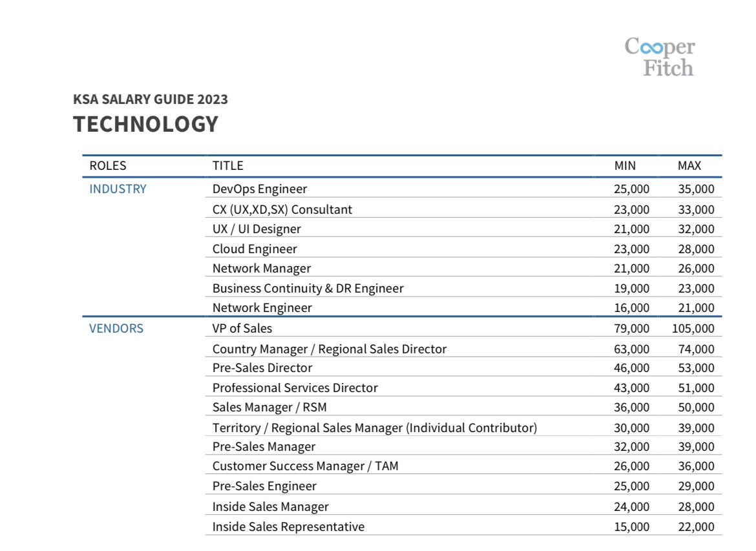Click the TITLE column header
The height and width of the screenshot is (551, 756).
point(228,166)
